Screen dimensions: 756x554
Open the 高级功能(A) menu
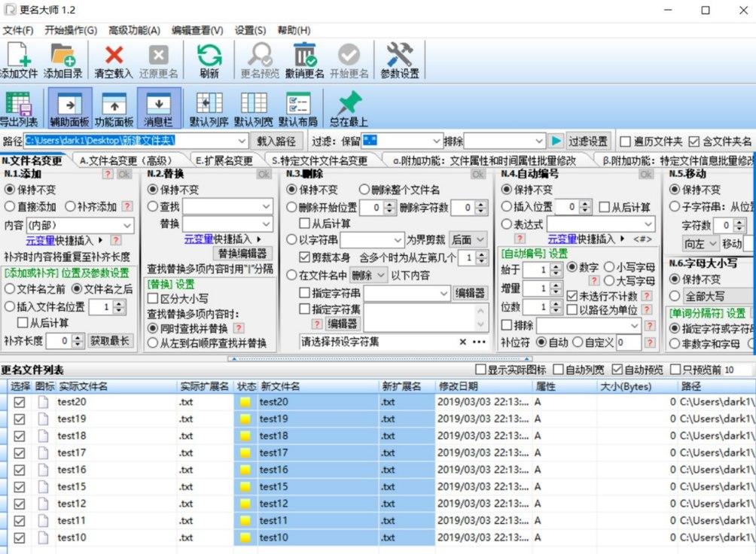[134, 31]
